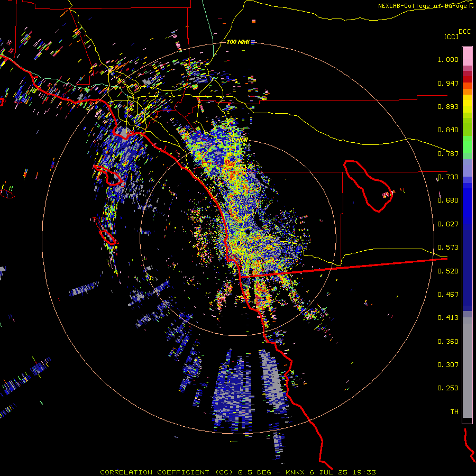
Task: Select the 0.467 scale value
Action: click(448, 295)
